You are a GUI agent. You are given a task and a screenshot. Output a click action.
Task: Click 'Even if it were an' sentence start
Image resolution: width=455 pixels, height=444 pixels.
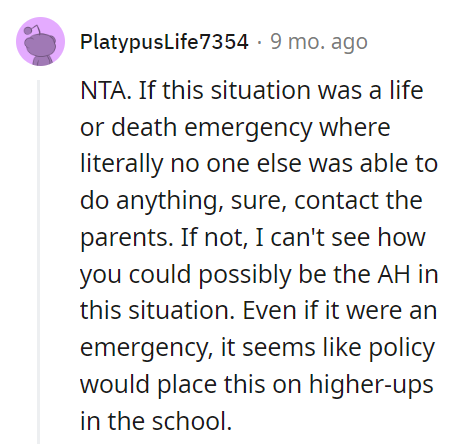339,310
